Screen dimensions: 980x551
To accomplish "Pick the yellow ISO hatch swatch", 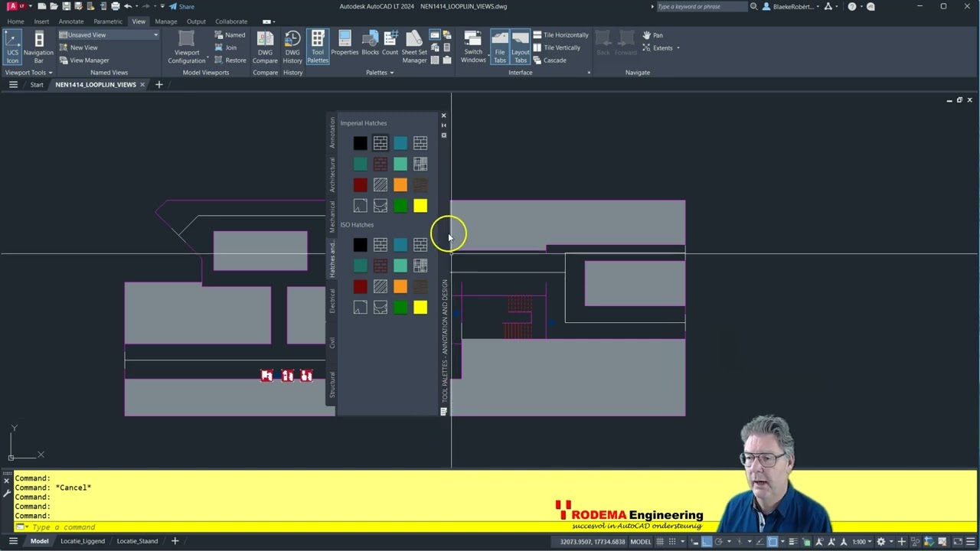I will pos(420,307).
